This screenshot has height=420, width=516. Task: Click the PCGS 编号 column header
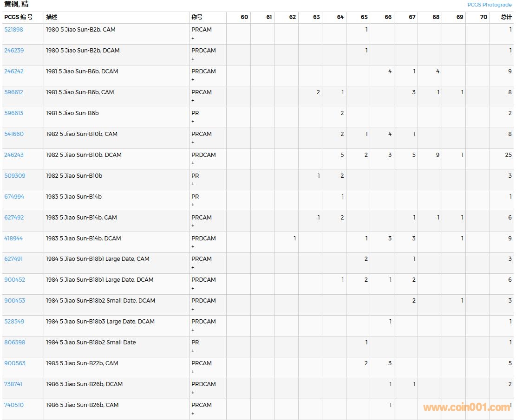[x=19, y=17]
